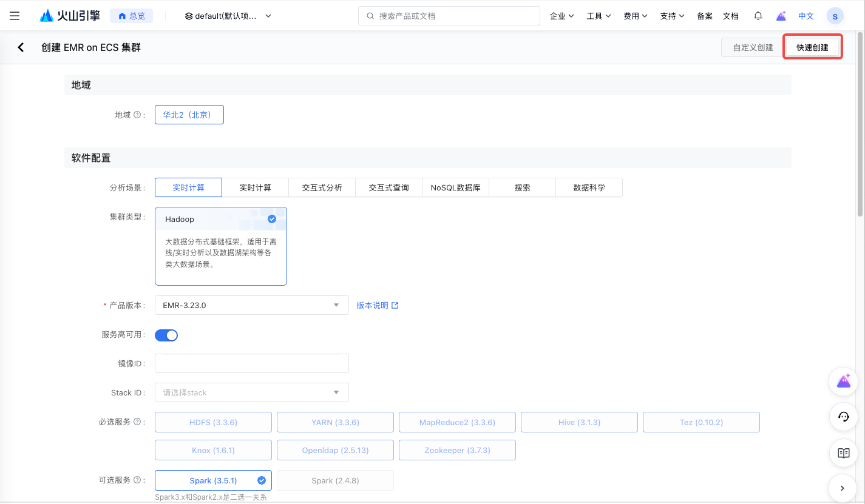Click the Zookeeper (3.7.3) service button

pos(457,450)
